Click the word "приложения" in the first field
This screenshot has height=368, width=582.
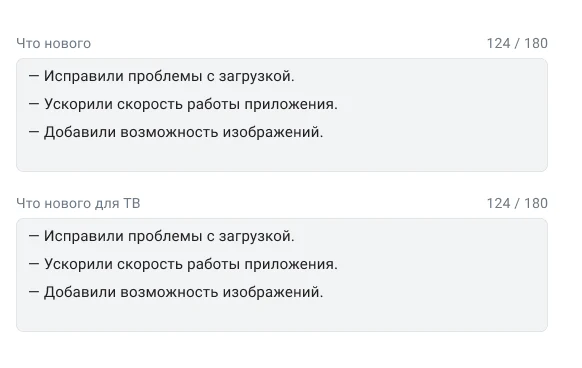[x=289, y=105]
